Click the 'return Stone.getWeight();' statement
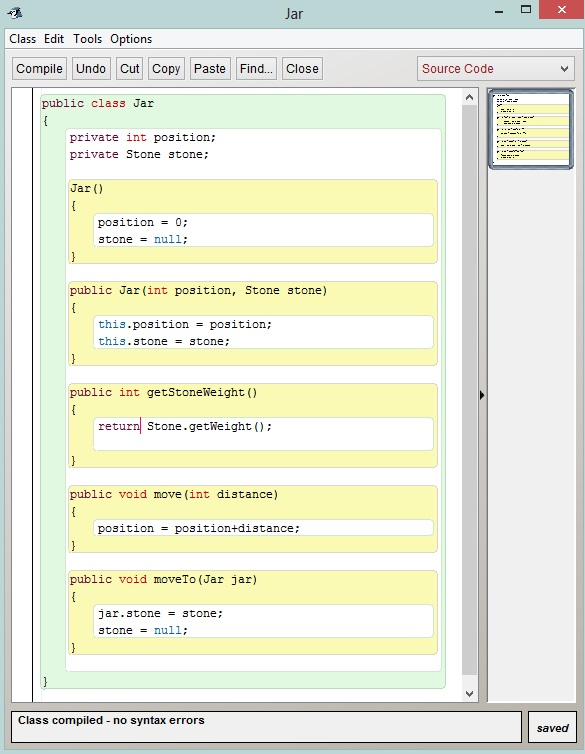The image size is (585, 754). click(x=185, y=427)
